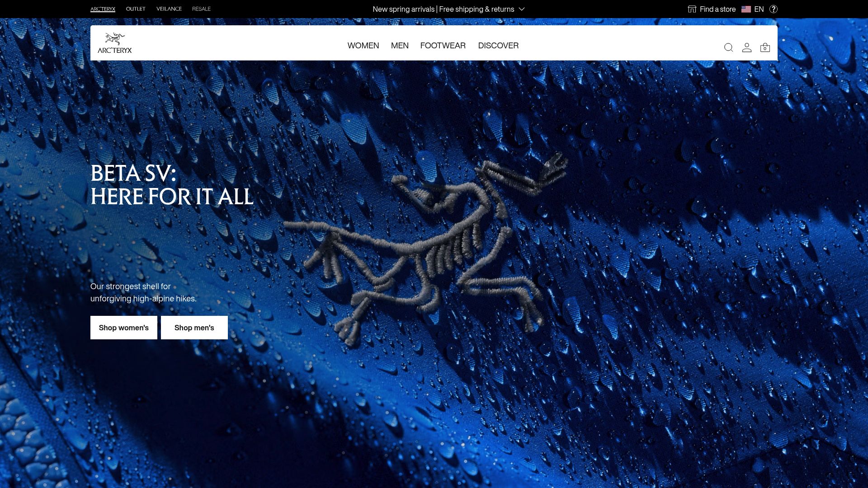The width and height of the screenshot is (868, 488).
Task: Go to the OUTLET site link
Action: (136, 9)
